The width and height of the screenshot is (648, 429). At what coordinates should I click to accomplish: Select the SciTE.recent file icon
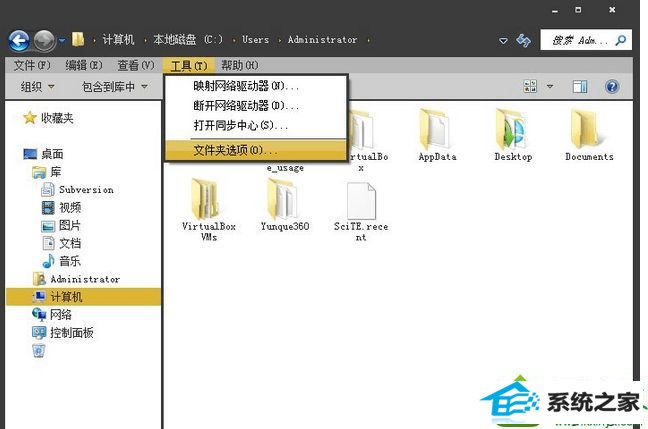point(361,201)
